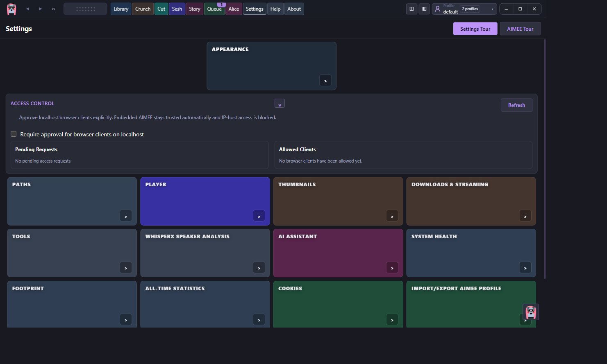Start the Settings Tour

(475, 29)
